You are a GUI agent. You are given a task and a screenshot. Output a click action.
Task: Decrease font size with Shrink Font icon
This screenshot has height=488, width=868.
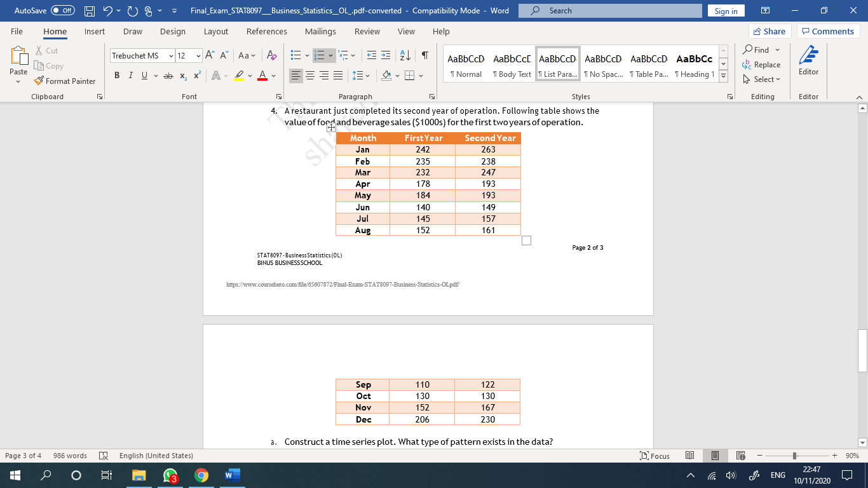pos(224,55)
